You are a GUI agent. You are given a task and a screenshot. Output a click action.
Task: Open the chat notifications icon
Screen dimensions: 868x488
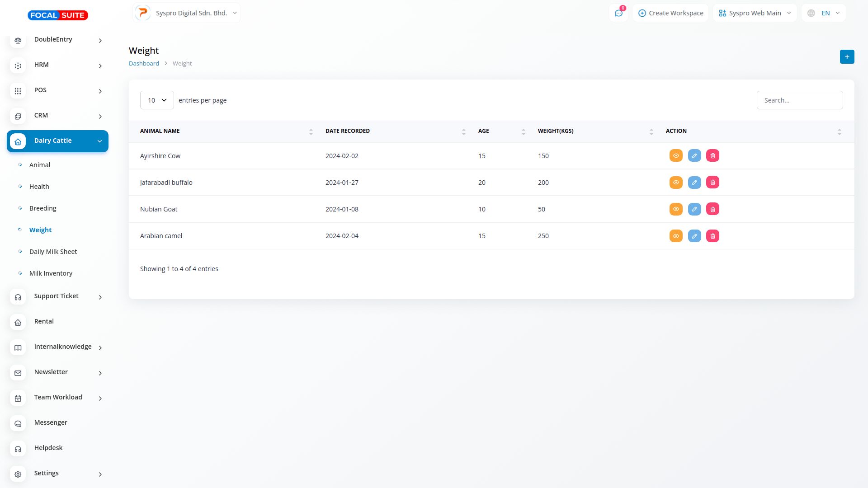tap(618, 13)
